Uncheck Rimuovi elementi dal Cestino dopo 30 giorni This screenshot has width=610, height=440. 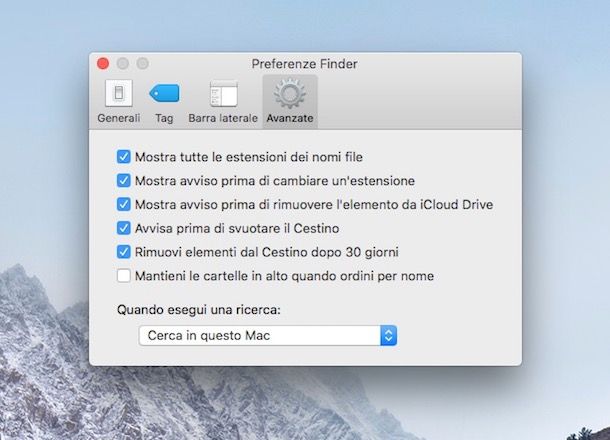124,252
